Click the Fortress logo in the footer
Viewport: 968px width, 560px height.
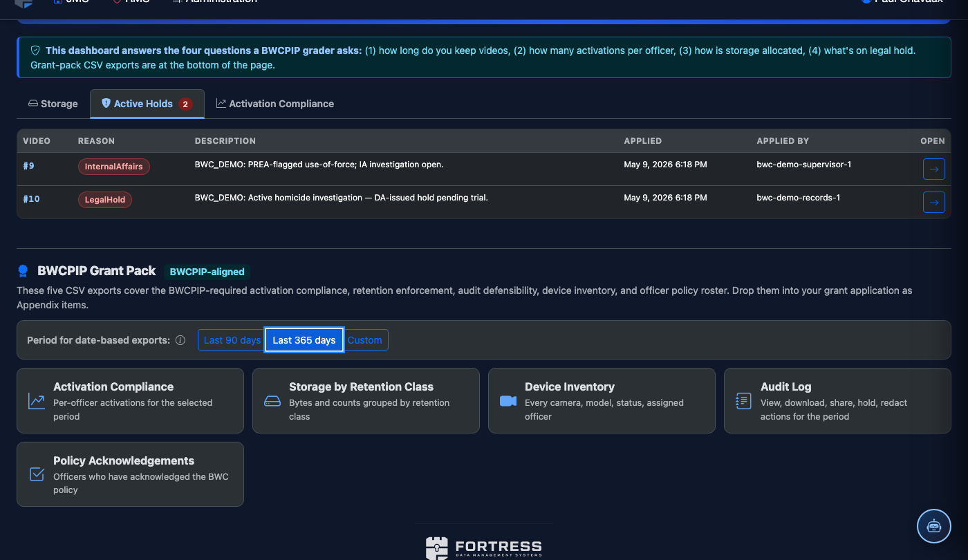coord(484,547)
